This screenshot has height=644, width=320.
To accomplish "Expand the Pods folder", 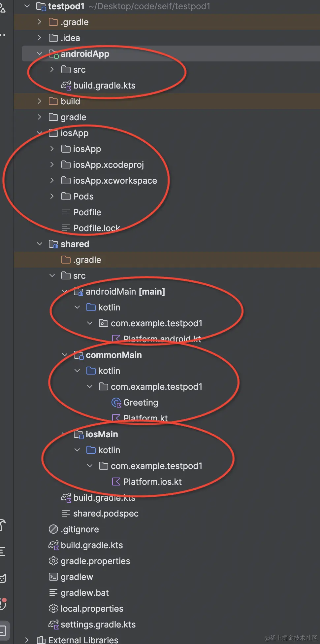I will click(52, 197).
